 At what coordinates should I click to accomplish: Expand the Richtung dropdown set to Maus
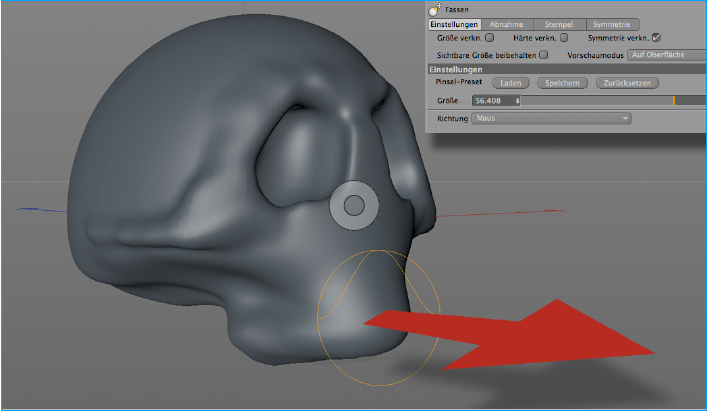click(x=551, y=118)
